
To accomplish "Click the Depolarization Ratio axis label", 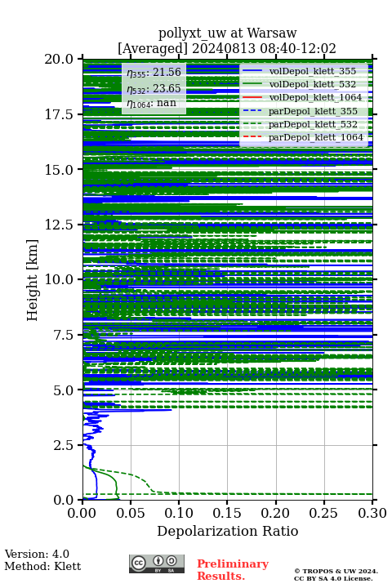I will 228,531.
